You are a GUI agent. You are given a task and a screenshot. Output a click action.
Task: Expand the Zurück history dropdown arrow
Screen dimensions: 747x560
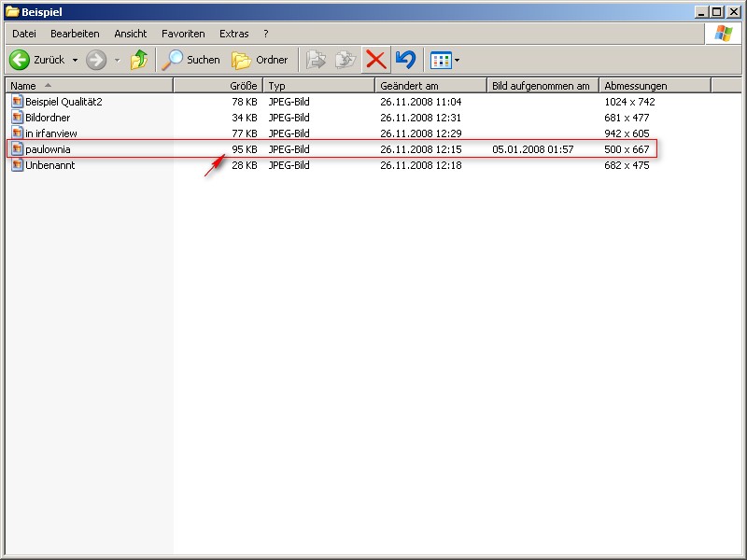click(75, 60)
